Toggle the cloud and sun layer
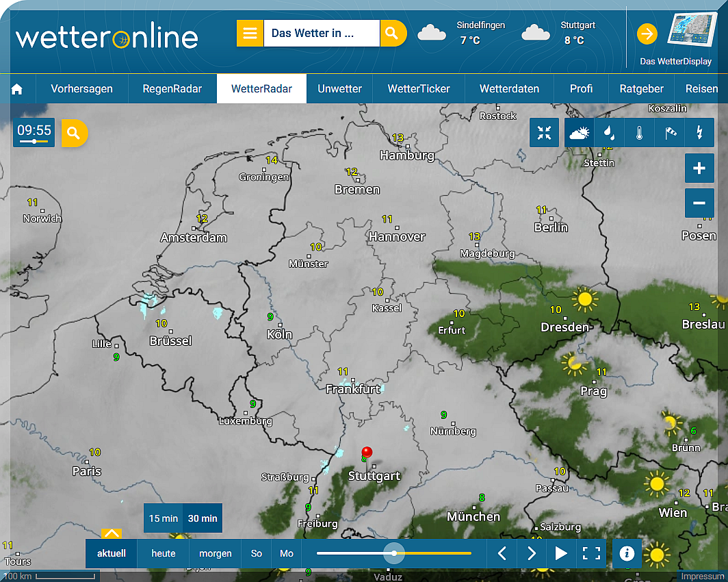 [579, 133]
